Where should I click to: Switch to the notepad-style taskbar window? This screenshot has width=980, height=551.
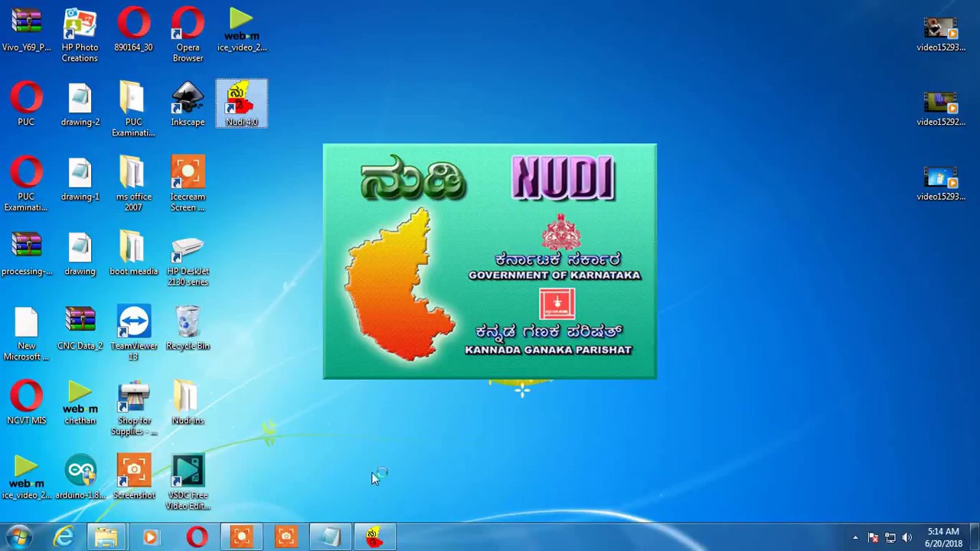tap(331, 537)
